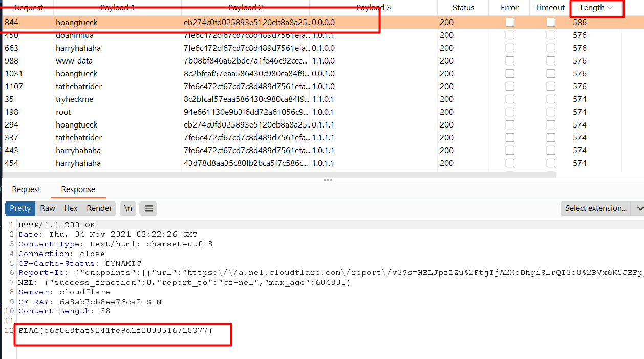Sort by the Status column header
The height and width of the screenshot is (359, 644).
point(463,8)
